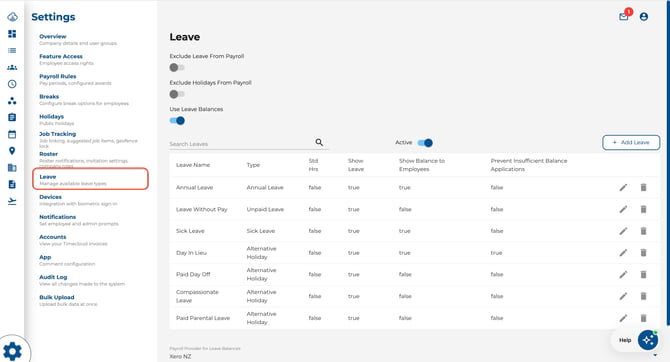Open the clipboard icon in sidebar
670x362 pixels.
click(12, 117)
